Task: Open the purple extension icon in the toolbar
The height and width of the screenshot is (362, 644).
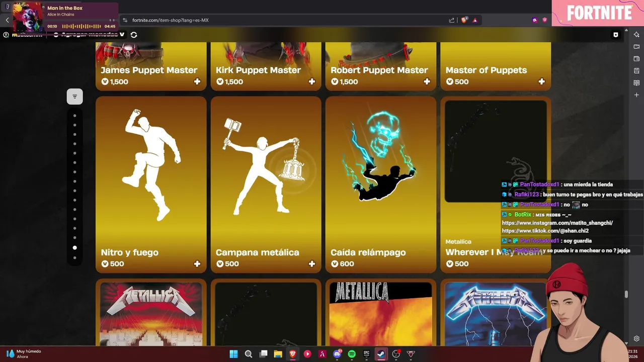Action: click(534, 20)
